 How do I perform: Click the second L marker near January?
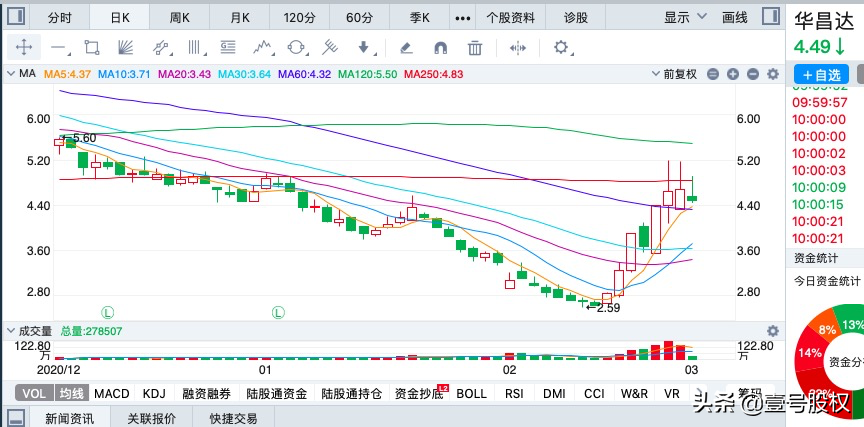point(278,313)
